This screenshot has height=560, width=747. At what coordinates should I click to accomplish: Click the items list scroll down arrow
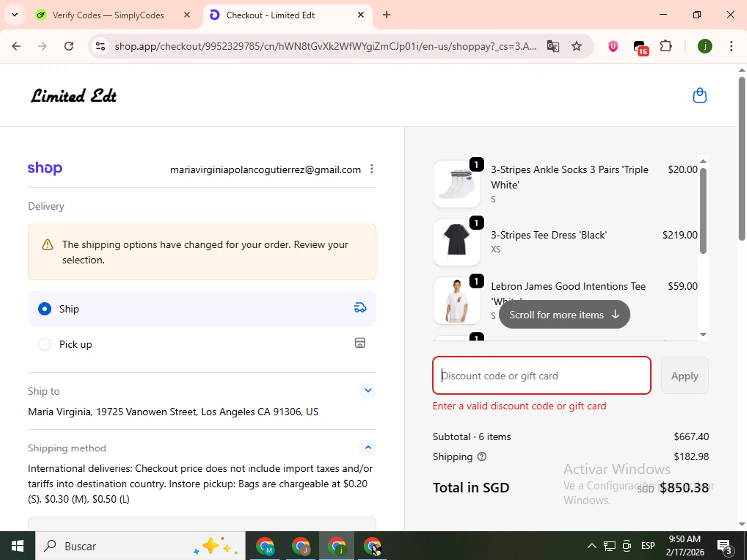(703, 335)
